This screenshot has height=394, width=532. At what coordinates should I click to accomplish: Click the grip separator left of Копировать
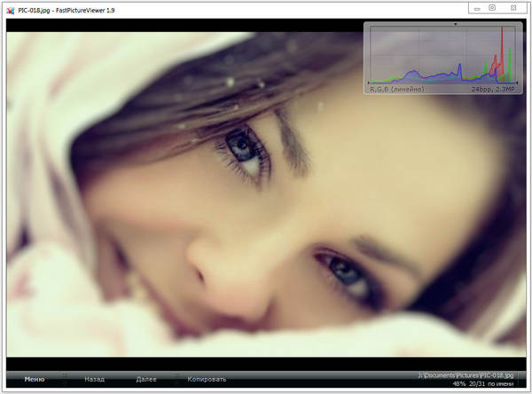tap(176, 379)
